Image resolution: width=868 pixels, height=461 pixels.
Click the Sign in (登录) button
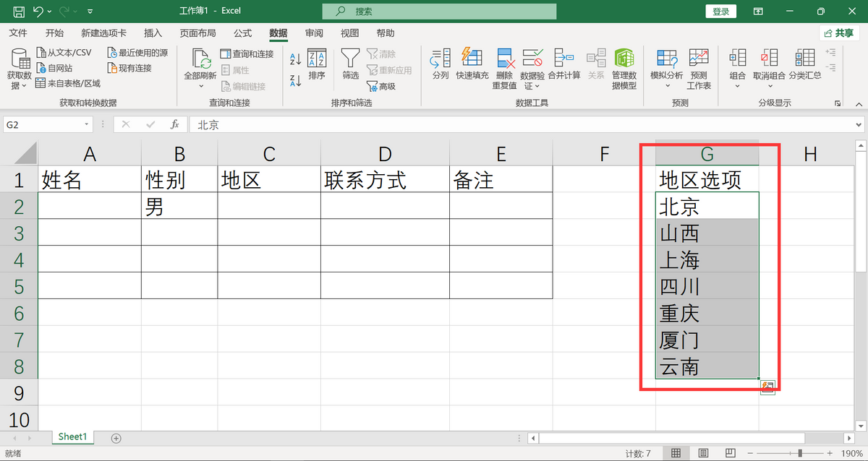[721, 12]
